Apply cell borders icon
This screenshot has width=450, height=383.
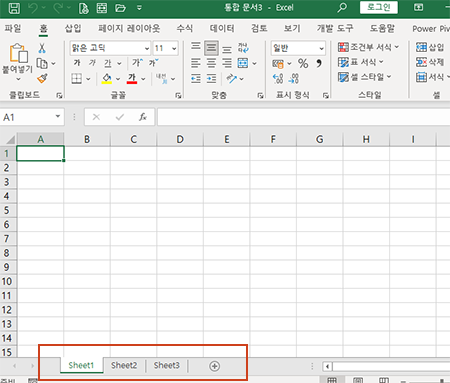click(x=77, y=79)
